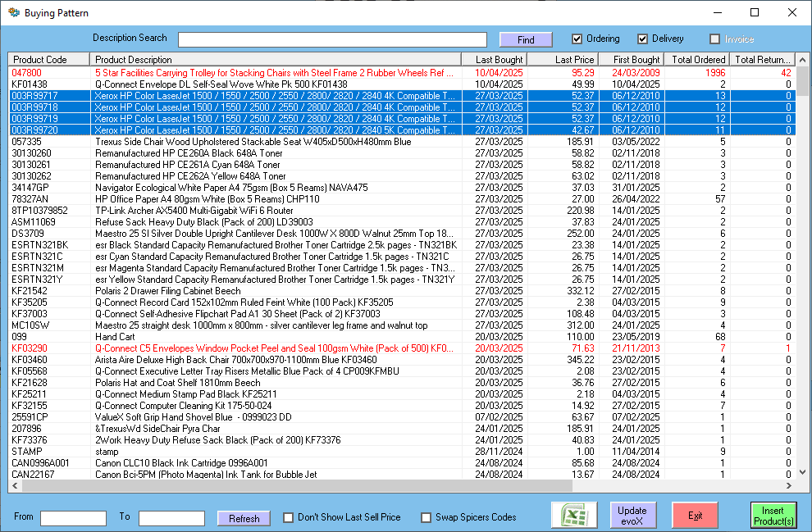
Task: Toggle the Delivery checkbox
Action: click(x=643, y=39)
